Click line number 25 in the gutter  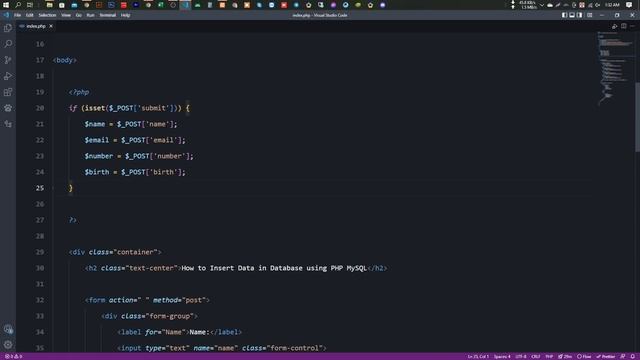point(40,188)
